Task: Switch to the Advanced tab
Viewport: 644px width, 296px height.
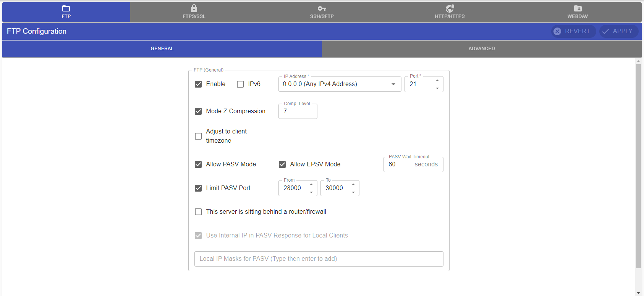Action: click(482, 49)
